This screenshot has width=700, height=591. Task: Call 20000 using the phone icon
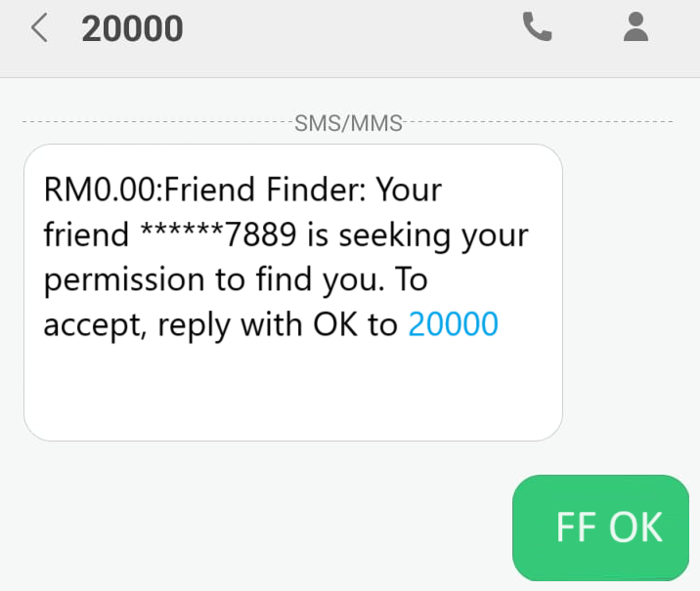(537, 28)
